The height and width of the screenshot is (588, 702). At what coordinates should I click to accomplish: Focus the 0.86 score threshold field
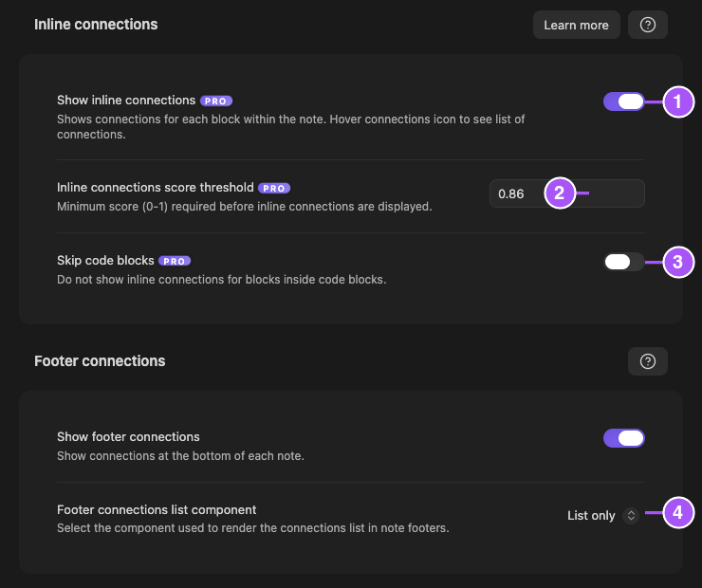coord(566,193)
